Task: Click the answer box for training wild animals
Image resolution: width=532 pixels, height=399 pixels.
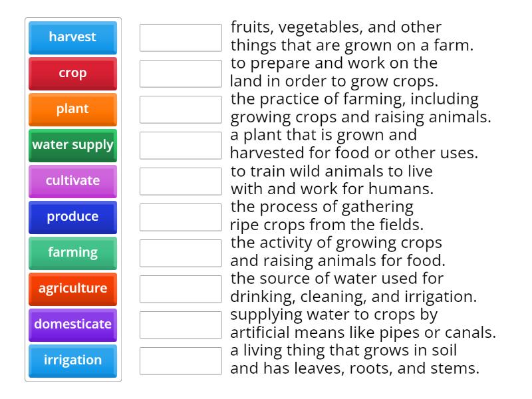Action: pyautogui.click(x=179, y=182)
